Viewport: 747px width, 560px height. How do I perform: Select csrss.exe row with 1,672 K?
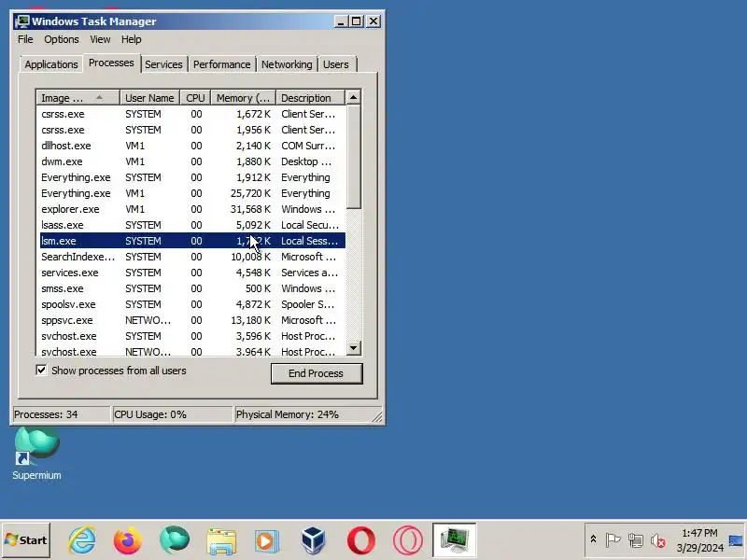(191, 114)
